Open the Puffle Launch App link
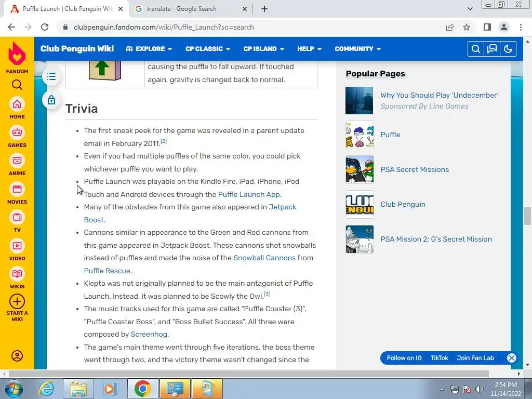Viewport: 532px width, 399px height. 249,194
